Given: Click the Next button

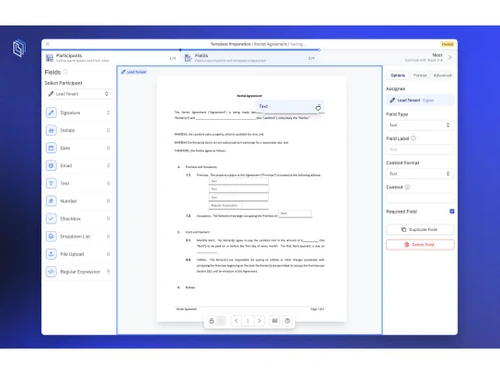Looking at the screenshot, I should (428, 57).
